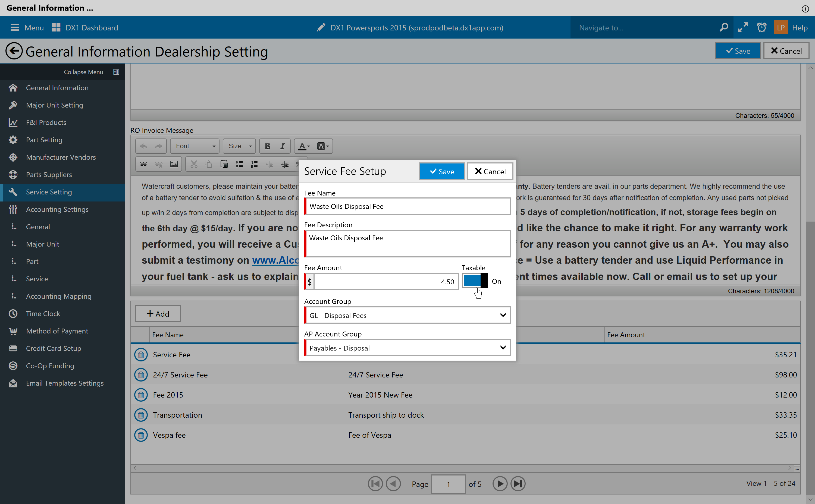Go to next page of fee grid
This screenshot has height=504, width=815.
click(500, 484)
